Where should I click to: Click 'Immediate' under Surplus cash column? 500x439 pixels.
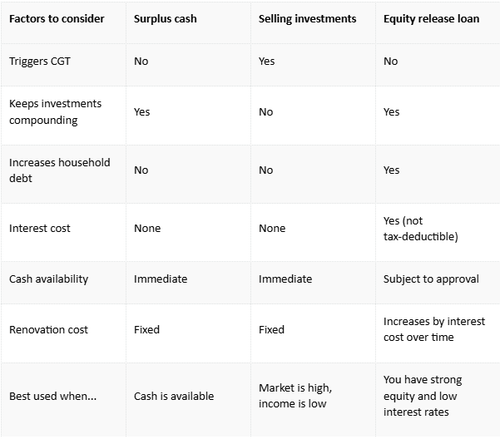[x=161, y=279]
